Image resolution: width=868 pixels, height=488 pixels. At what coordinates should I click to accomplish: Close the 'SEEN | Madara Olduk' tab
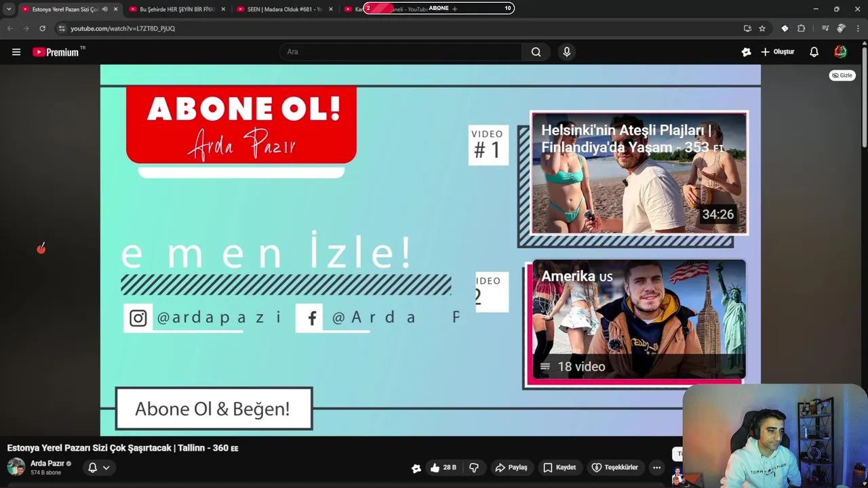331,9
